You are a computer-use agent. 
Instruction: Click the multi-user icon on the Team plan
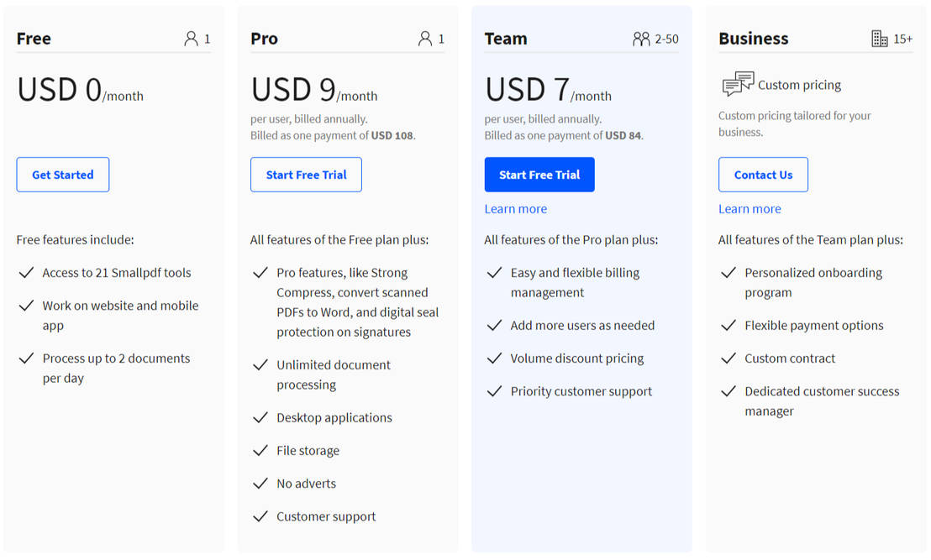coord(642,38)
